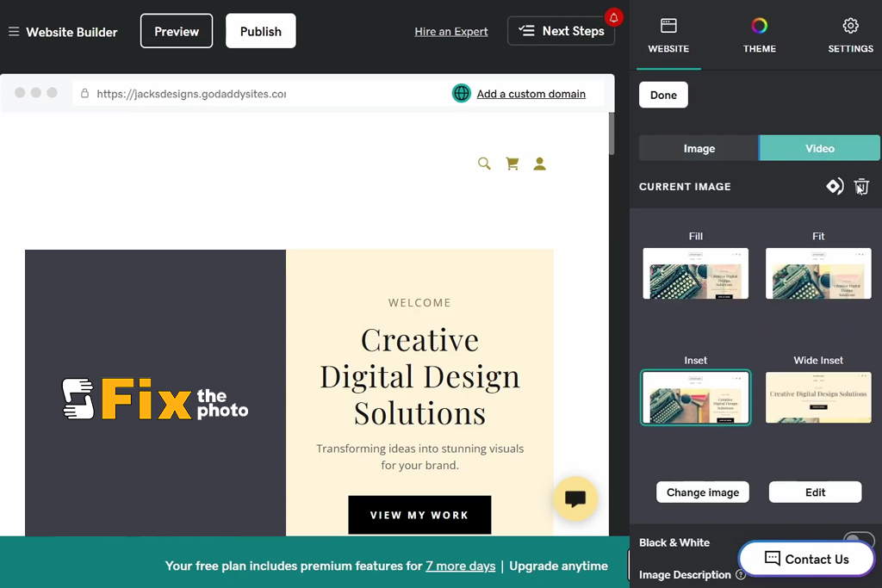This screenshot has height=588, width=882.
Task: Select the Fix the photo hero image
Action: [155, 393]
